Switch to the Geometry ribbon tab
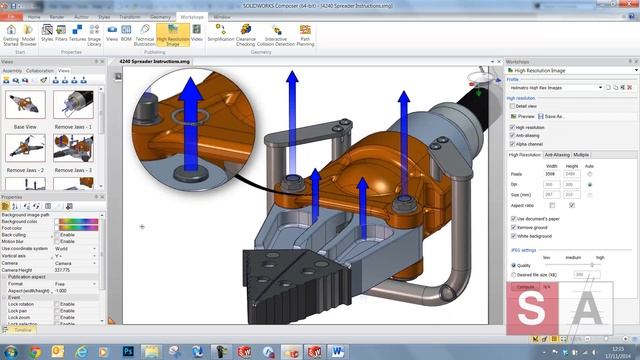Image resolution: width=640 pixels, height=360 pixels. pyautogui.click(x=160, y=17)
